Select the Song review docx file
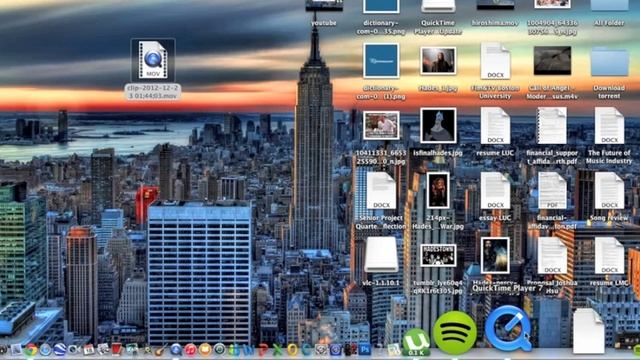640x360 pixels. click(609, 190)
